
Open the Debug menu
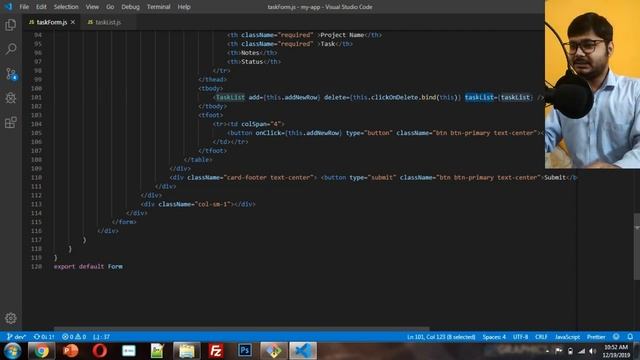coord(130,7)
